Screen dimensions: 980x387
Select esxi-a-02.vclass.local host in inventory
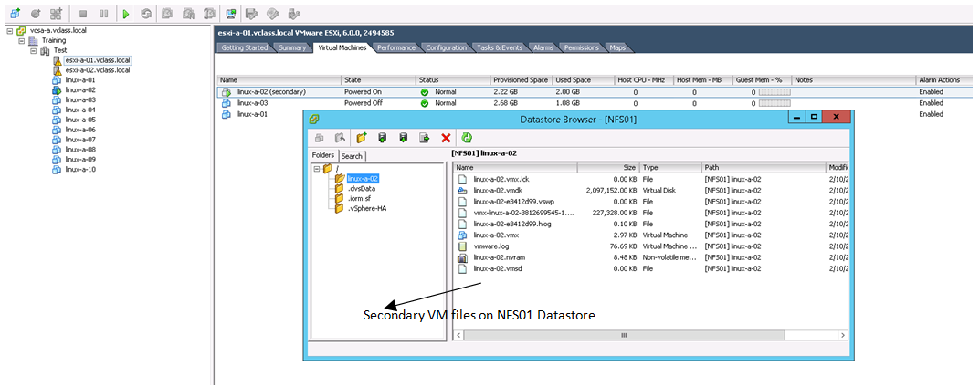coord(98,70)
